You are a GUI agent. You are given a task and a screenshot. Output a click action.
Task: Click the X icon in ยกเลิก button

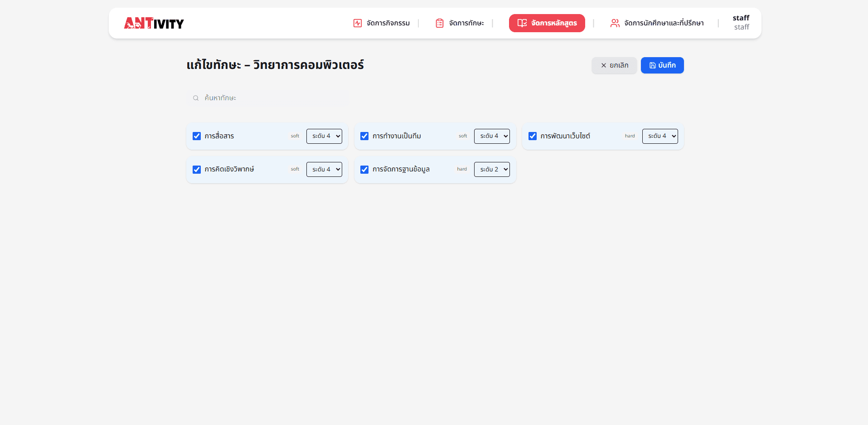[603, 65]
